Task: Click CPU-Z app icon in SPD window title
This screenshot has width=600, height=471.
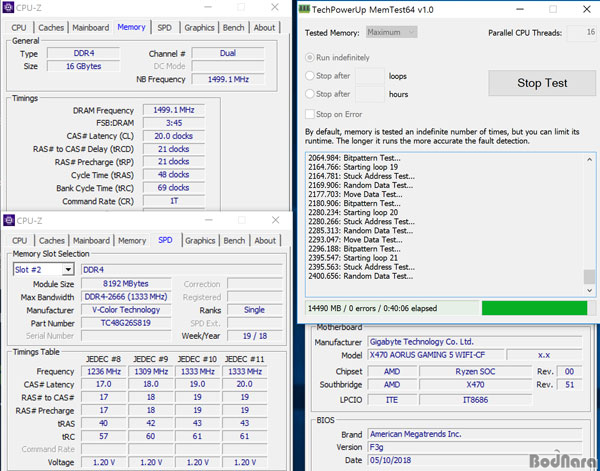Action: tap(9, 220)
